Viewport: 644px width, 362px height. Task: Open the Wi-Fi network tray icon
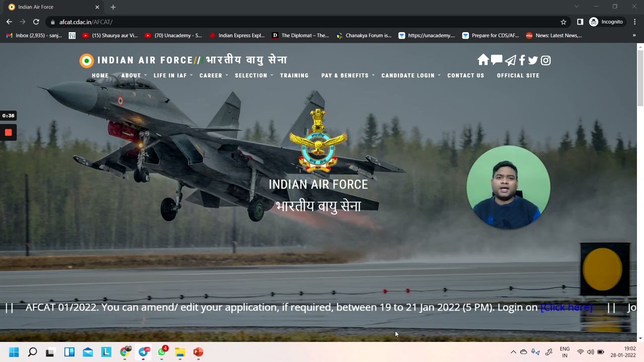click(581, 352)
